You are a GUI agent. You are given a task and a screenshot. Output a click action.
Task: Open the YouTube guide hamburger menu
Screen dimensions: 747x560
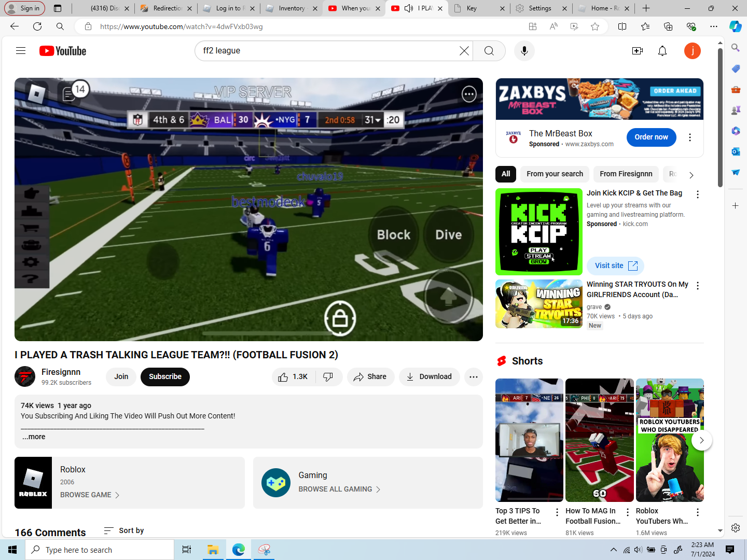[x=21, y=51]
